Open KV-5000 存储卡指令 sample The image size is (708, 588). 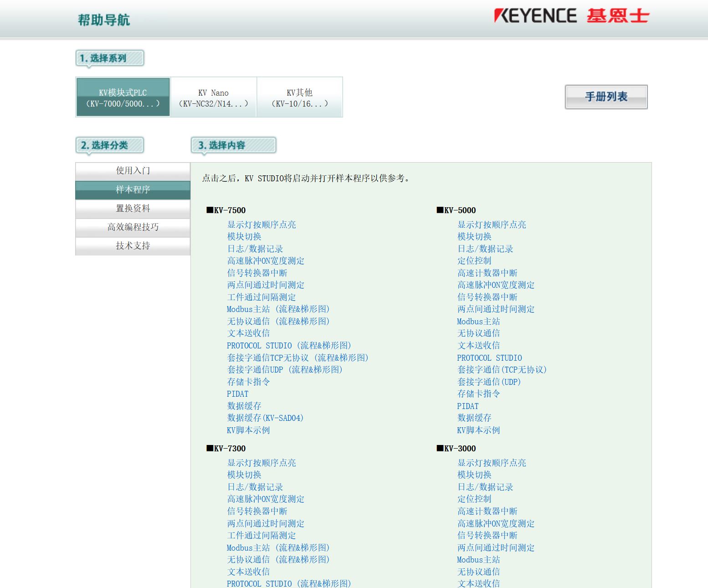point(478,394)
